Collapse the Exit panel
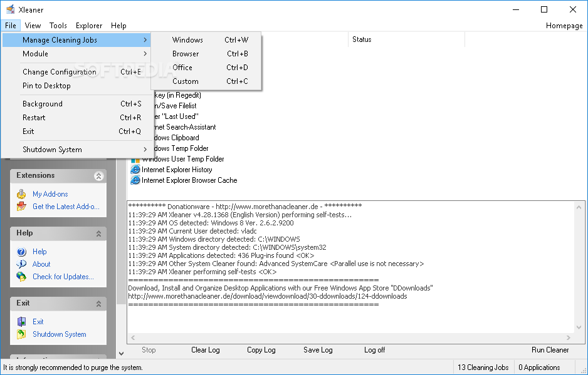Viewport: 588px width, 375px height. [x=98, y=304]
